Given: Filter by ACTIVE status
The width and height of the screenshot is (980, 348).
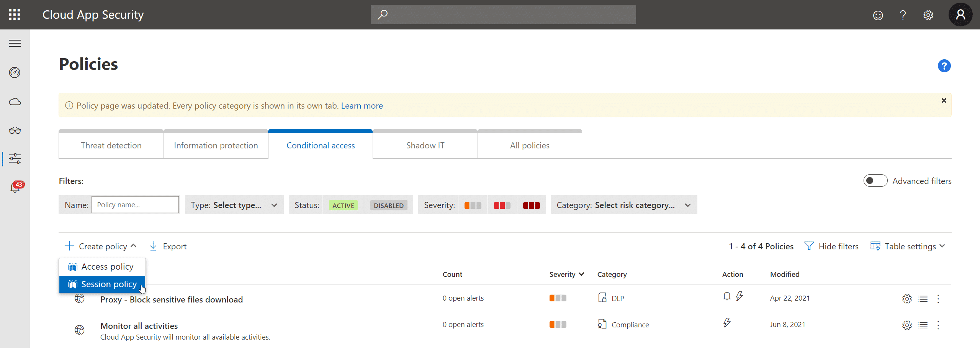Looking at the screenshot, I should (343, 205).
